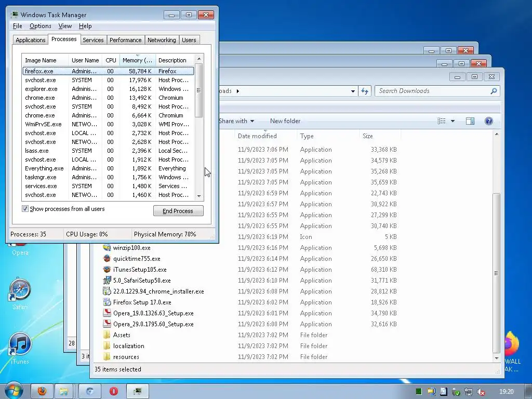This screenshot has width=532, height=399.
Task: Select the explorer.exe process row
Action: [108, 89]
